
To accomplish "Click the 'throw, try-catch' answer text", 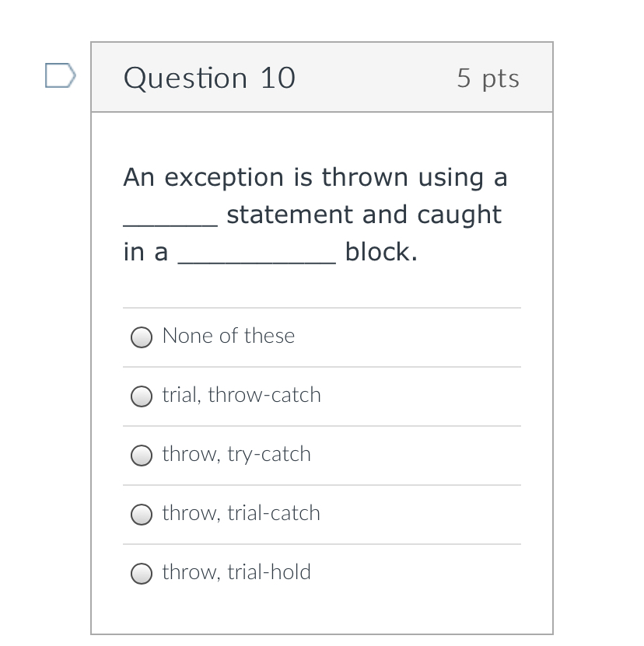I will [236, 454].
